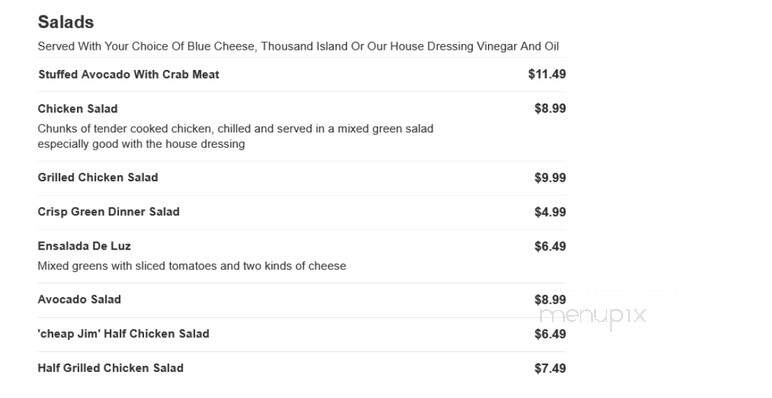This screenshot has width=772, height=398.
Task: Select Stuffed Avocado With Crab Meat item
Action: (129, 74)
